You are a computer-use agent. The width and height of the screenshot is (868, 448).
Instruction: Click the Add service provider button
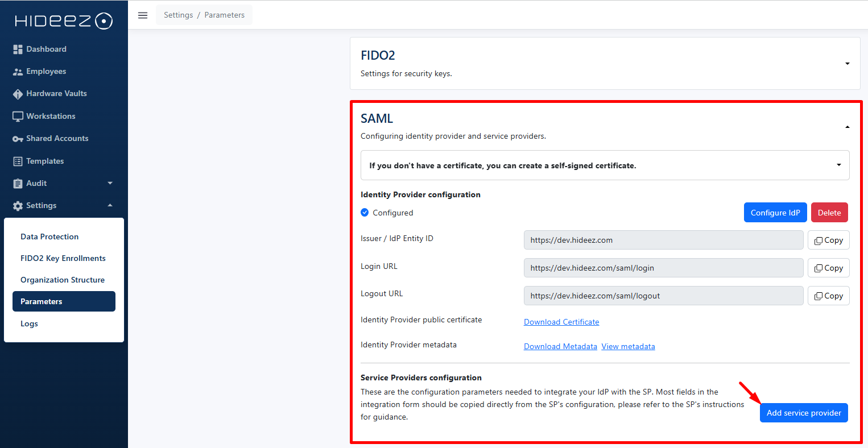(803, 413)
